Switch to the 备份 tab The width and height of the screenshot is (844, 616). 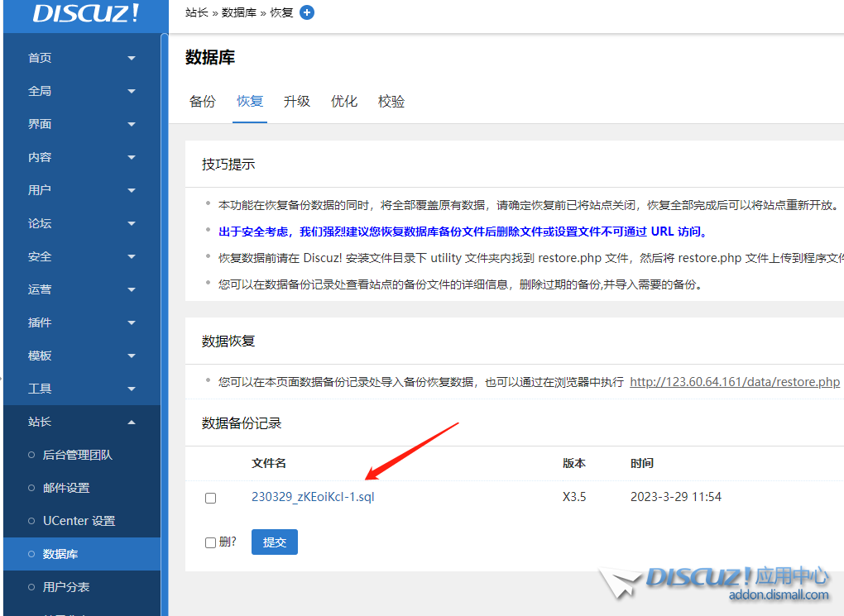(x=203, y=102)
